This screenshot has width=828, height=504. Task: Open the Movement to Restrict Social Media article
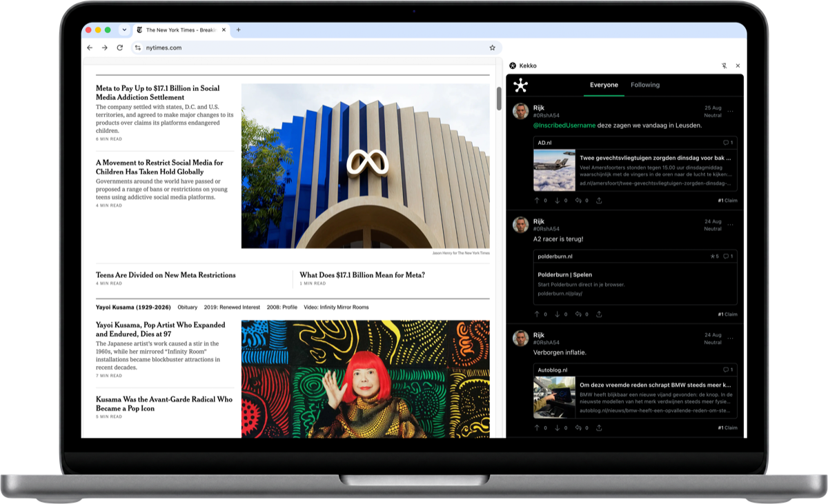159,168
